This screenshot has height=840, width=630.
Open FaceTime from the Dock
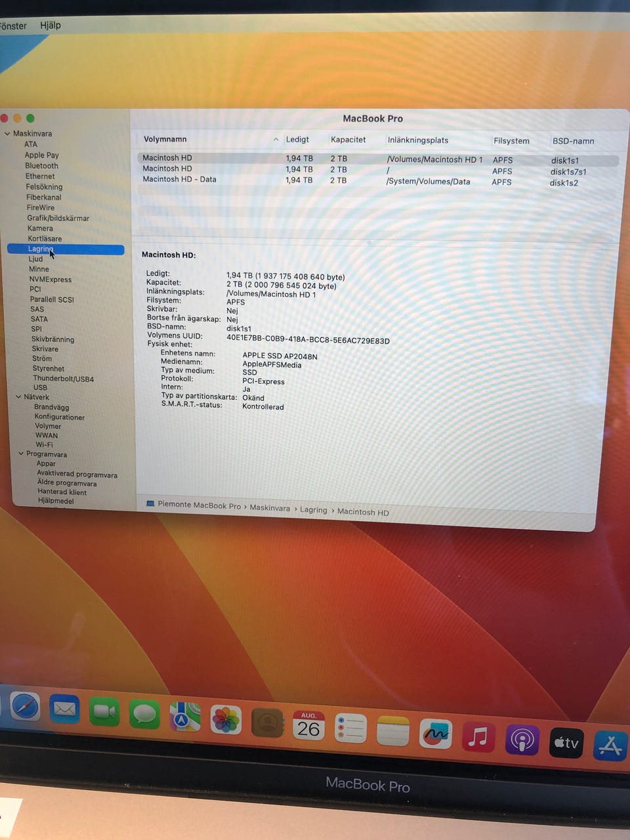point(104,711)
